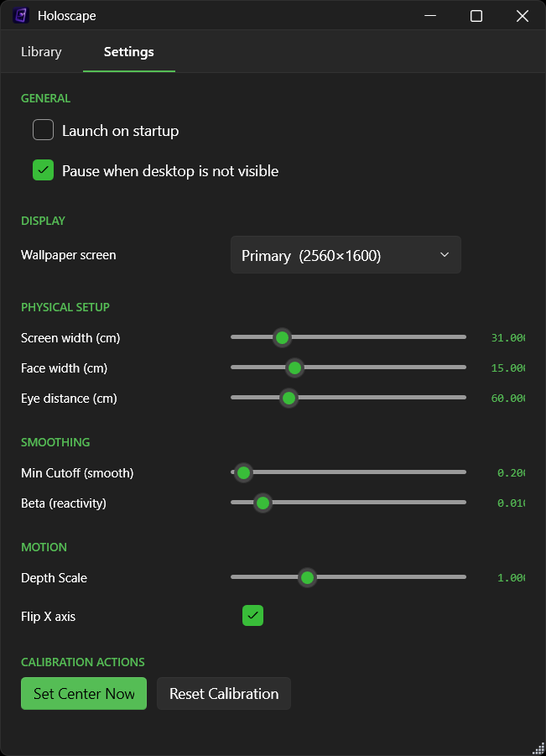546x756 pixels.
Task: Enable Launch on startup
Action: (x=43, y=129)
